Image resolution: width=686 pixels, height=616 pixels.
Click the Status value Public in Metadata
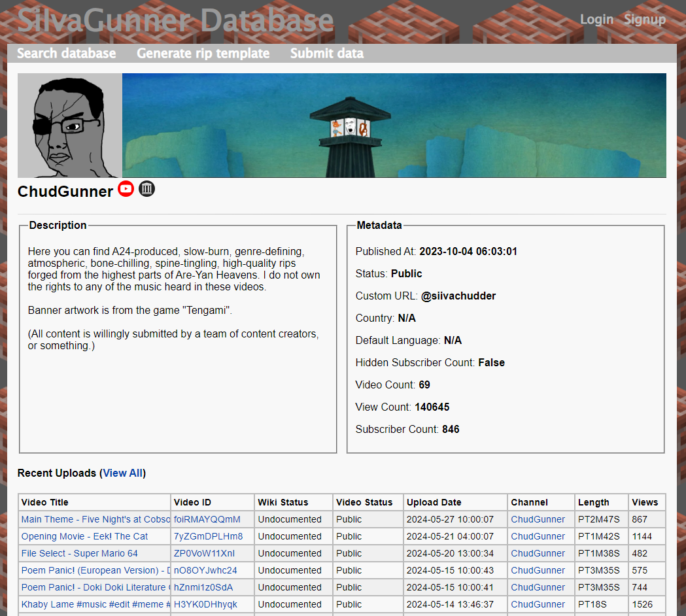coord(407,274)
